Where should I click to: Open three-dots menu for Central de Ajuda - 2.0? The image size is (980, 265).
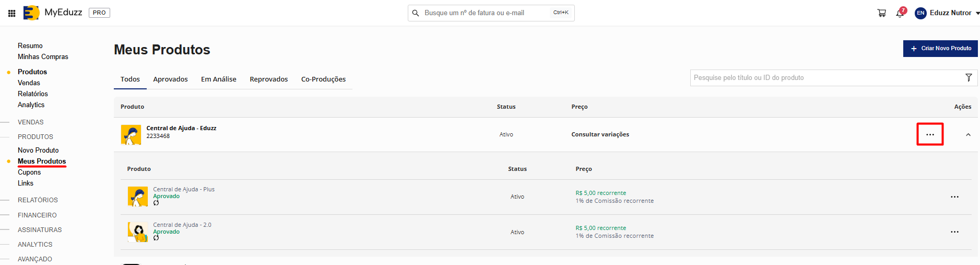[954, 232]
